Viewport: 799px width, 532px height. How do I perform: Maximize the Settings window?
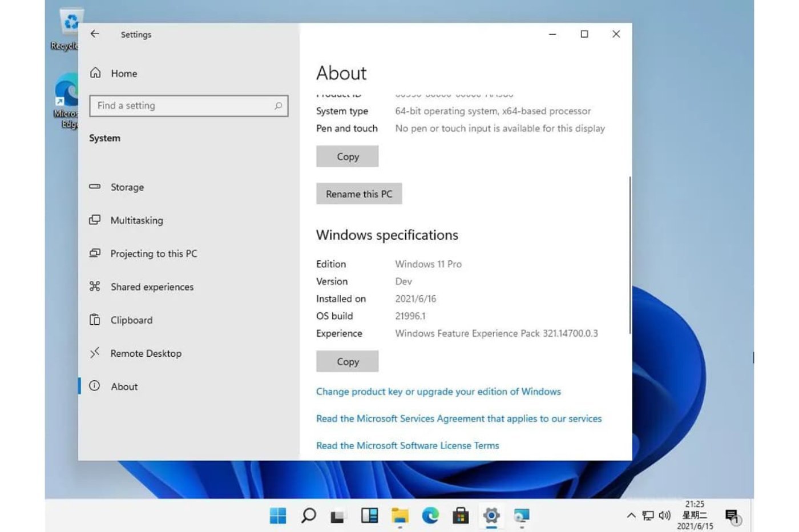point(584,34)
